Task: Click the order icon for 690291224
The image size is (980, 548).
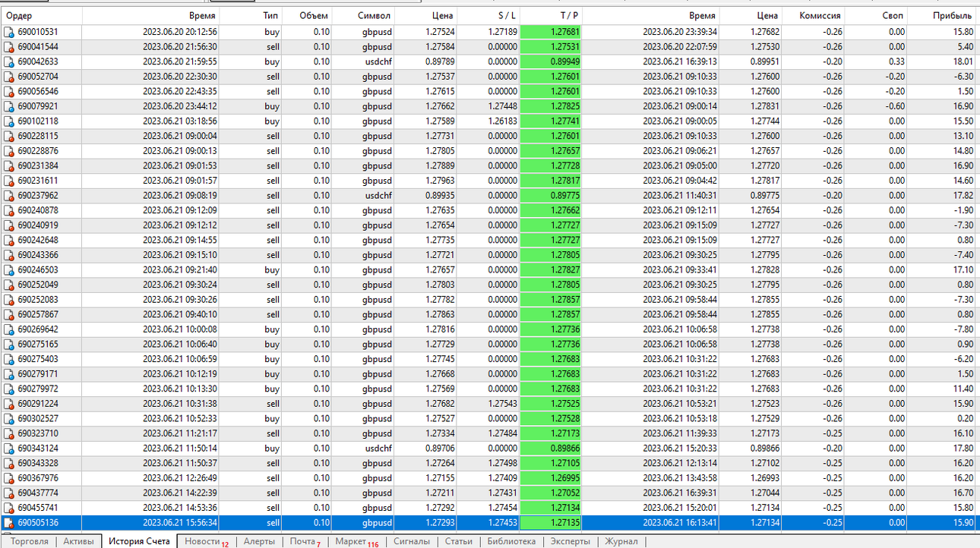Action: click(x=9, y=404)
